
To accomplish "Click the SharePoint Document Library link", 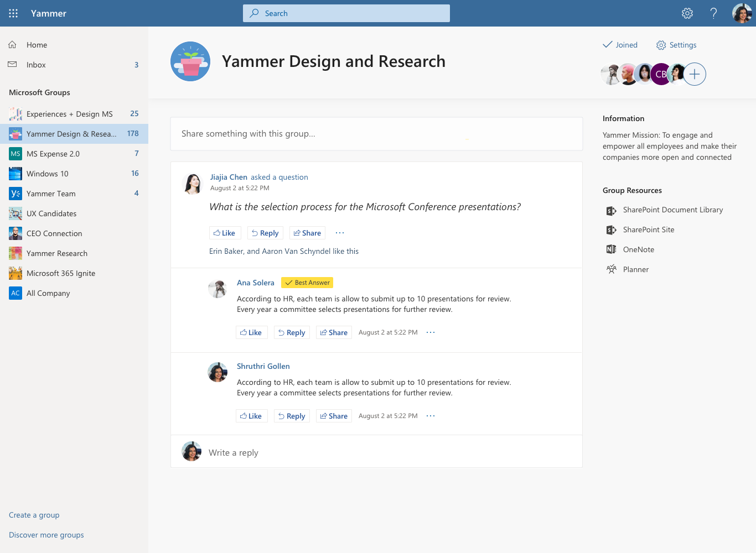I will (673, 210).
